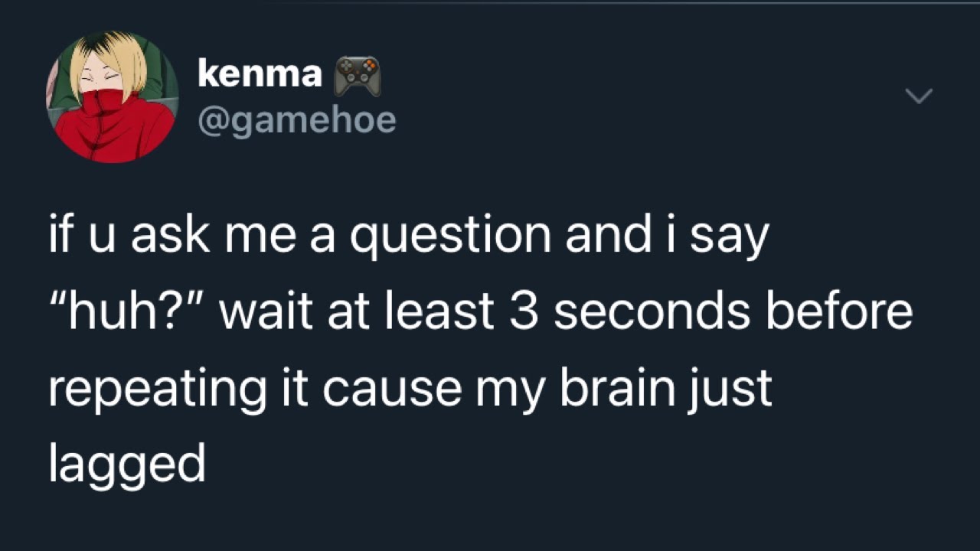980x551 pixels.
Task: Open the kenma display name profile
Action: pos(260,74)
